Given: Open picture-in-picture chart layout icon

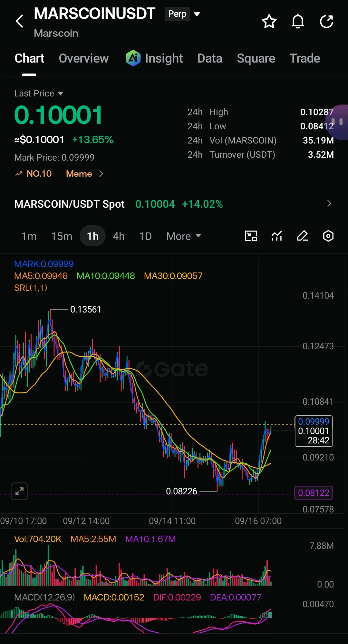Looking at the screenshot, I should pos(251,236).
